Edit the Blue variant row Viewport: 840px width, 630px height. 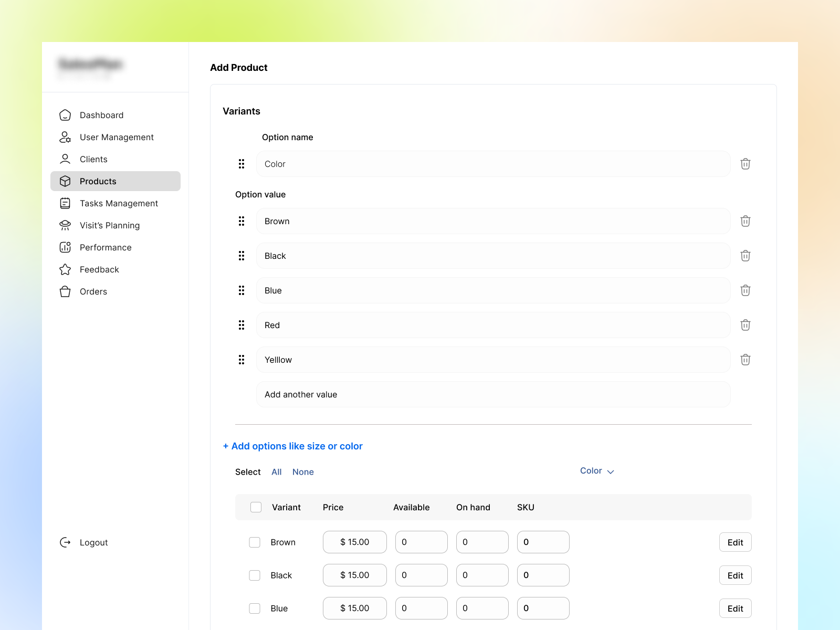click(x=735, y=608)
